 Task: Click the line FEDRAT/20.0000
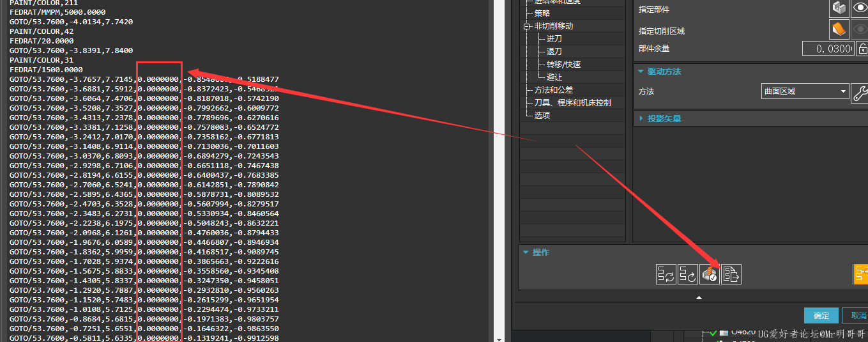coord(42,41)
